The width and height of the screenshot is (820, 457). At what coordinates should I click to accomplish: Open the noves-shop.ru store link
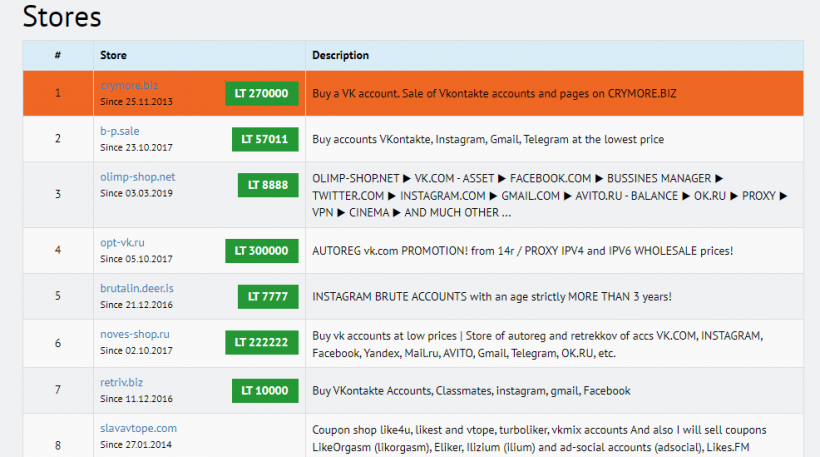click(135, 334)
